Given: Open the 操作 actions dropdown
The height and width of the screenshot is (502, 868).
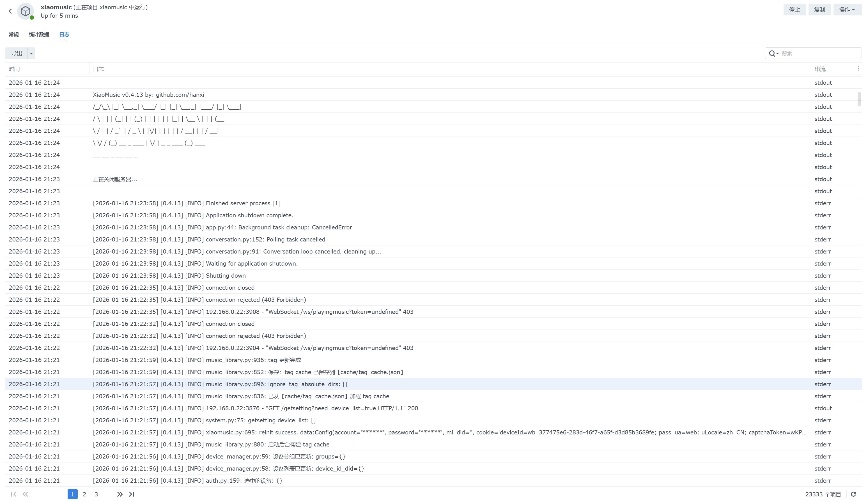Looking at the screenshot, I should (847, 10).
